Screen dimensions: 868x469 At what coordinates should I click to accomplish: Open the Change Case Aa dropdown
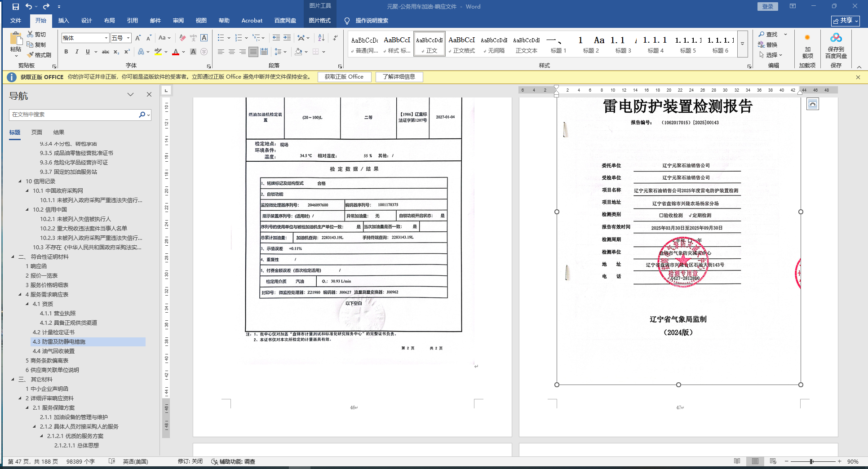(164, 38)
